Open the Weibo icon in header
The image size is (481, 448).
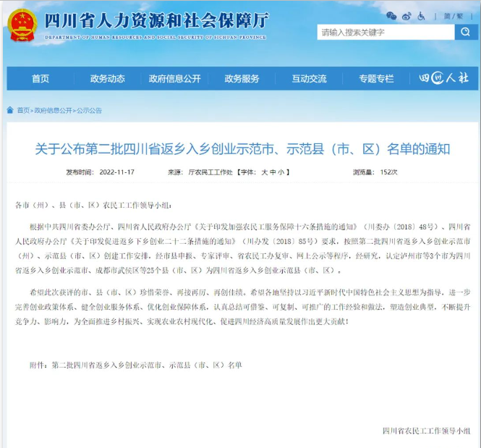(x=406, y=15)
